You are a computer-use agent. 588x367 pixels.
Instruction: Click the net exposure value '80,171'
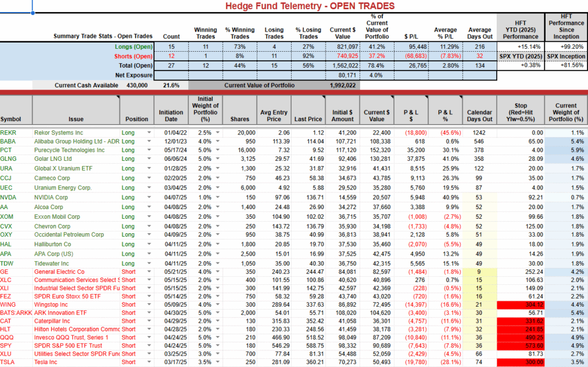point(349,75)
